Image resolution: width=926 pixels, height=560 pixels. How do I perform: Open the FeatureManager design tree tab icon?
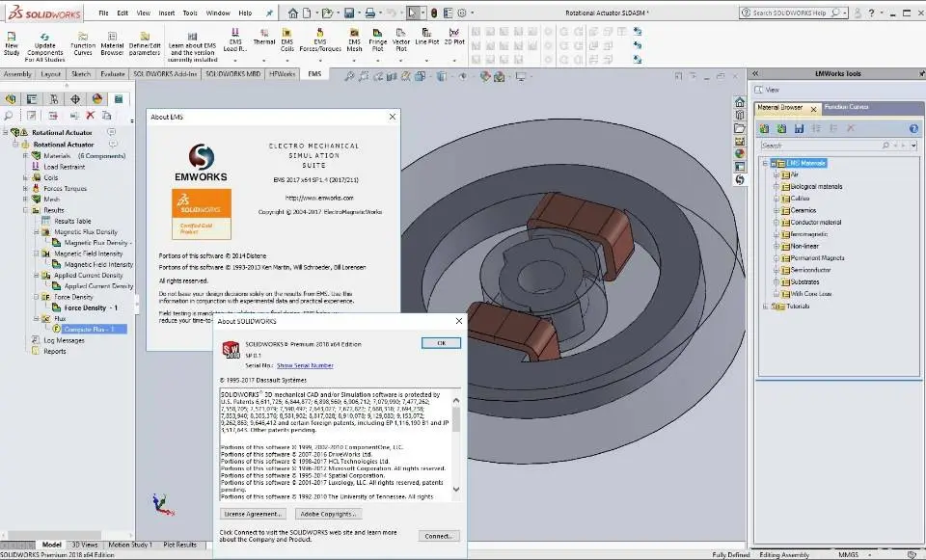point(11,98)
